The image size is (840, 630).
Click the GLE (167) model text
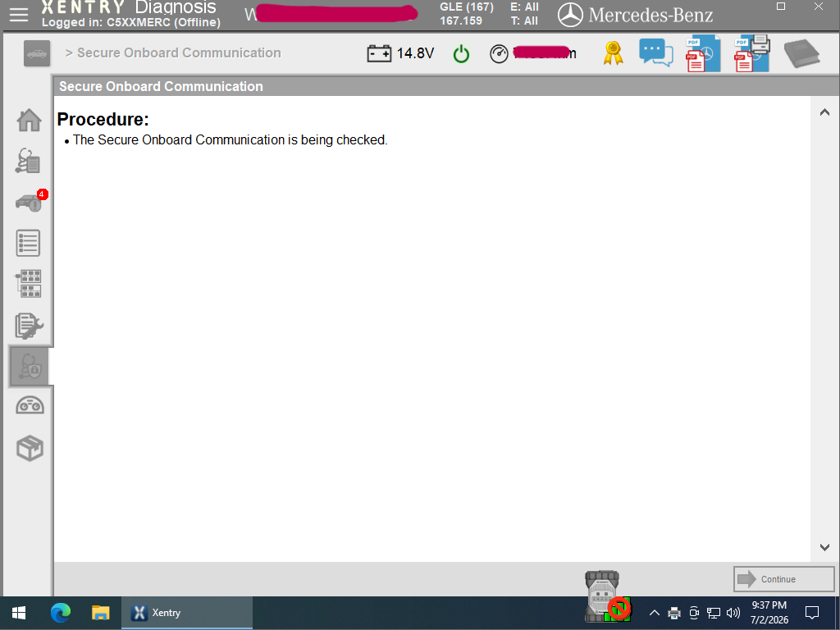(x=467, y=7)
